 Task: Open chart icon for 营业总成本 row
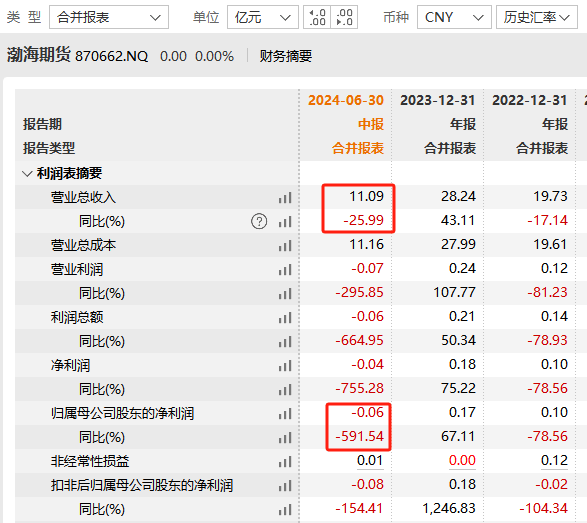pos(285,246)
